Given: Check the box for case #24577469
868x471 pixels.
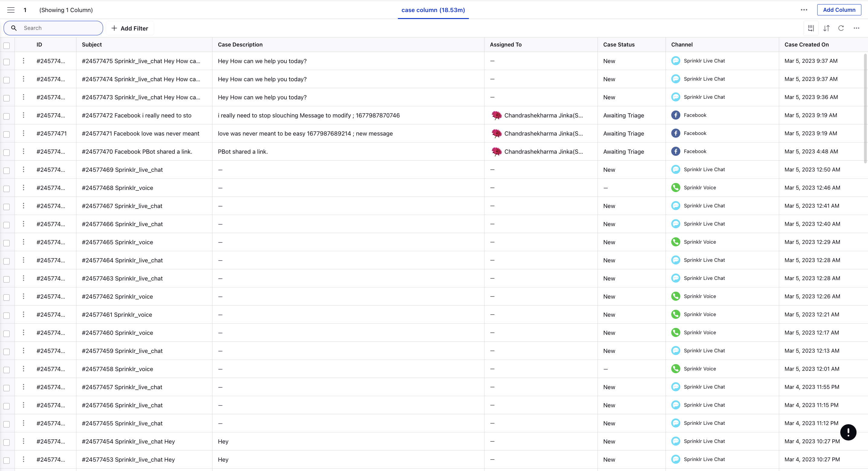Looking at the screenshot, I should (7, 170).
